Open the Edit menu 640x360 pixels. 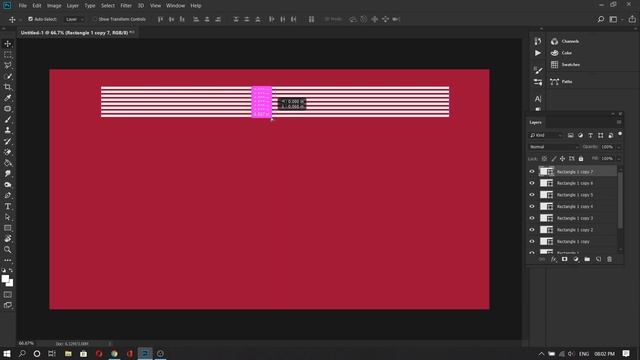coord(37,6)
